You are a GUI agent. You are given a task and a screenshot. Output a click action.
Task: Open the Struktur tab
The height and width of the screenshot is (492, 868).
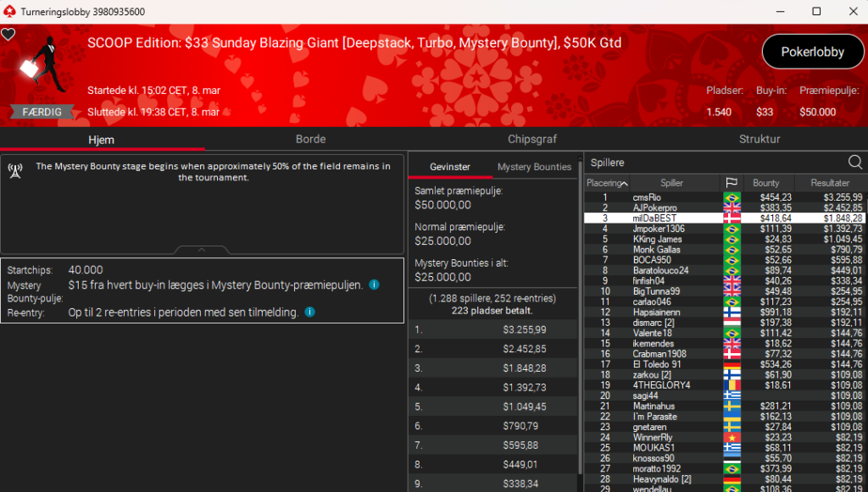coord(759,139)
